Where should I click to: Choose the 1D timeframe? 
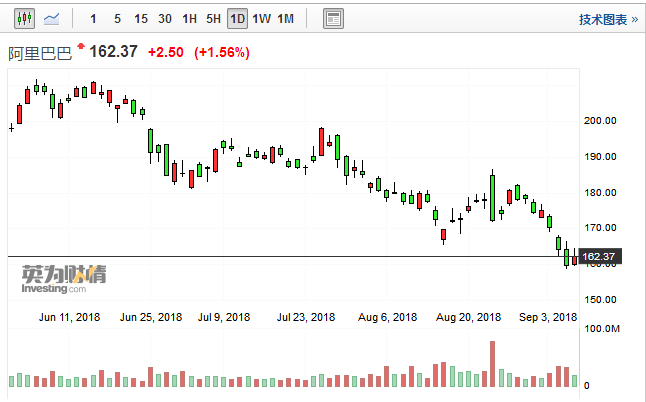pos(237,19)
